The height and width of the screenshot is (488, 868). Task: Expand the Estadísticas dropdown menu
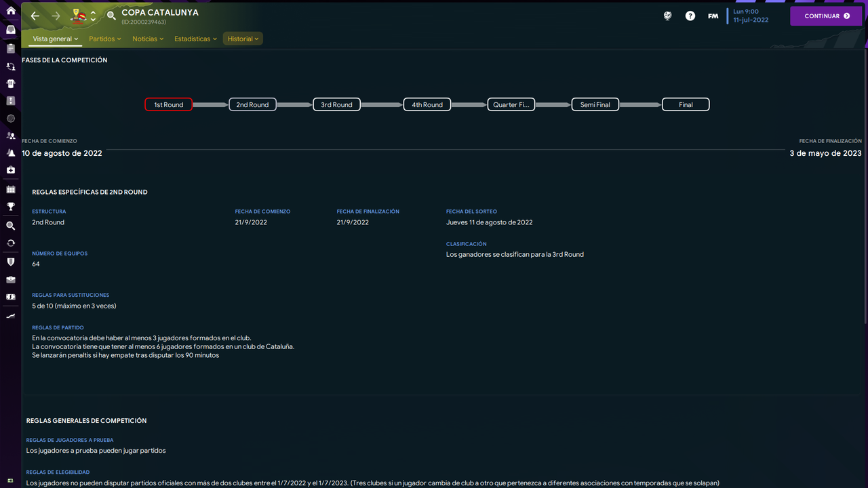tap(195, 39)
